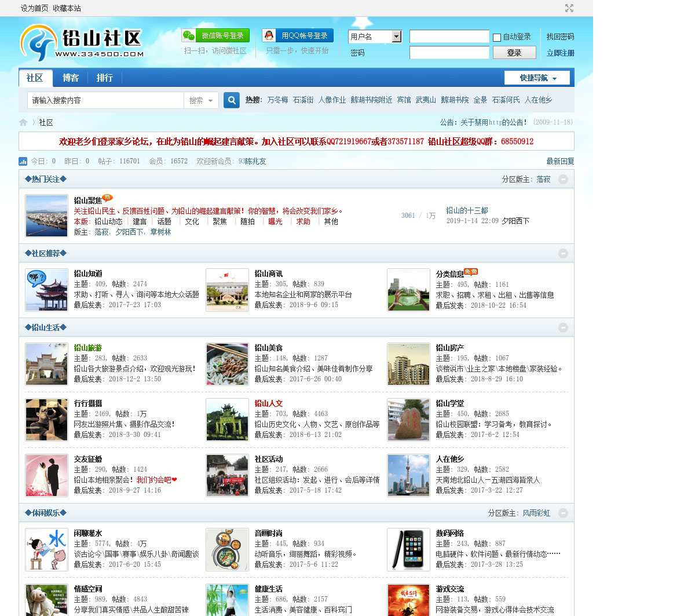Select the 社区 nav tab
Screen dimensions: 695x616
[35, 78]
